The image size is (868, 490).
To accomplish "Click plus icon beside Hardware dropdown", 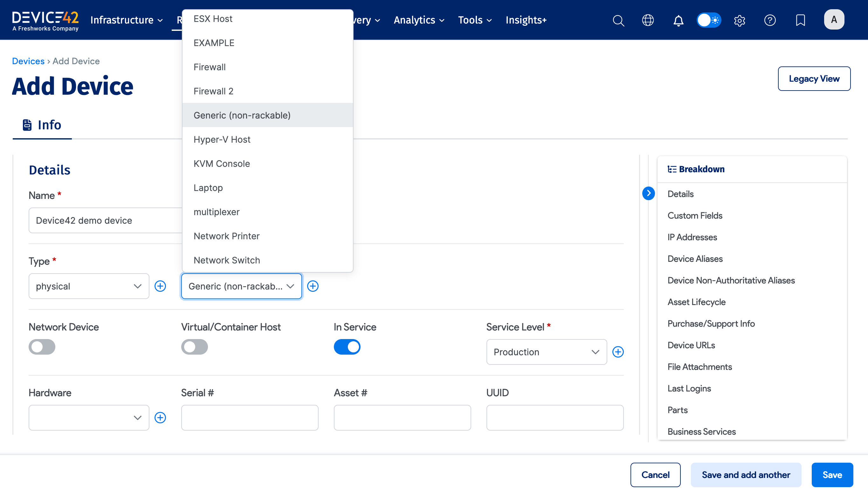I will tap(160, 418).
